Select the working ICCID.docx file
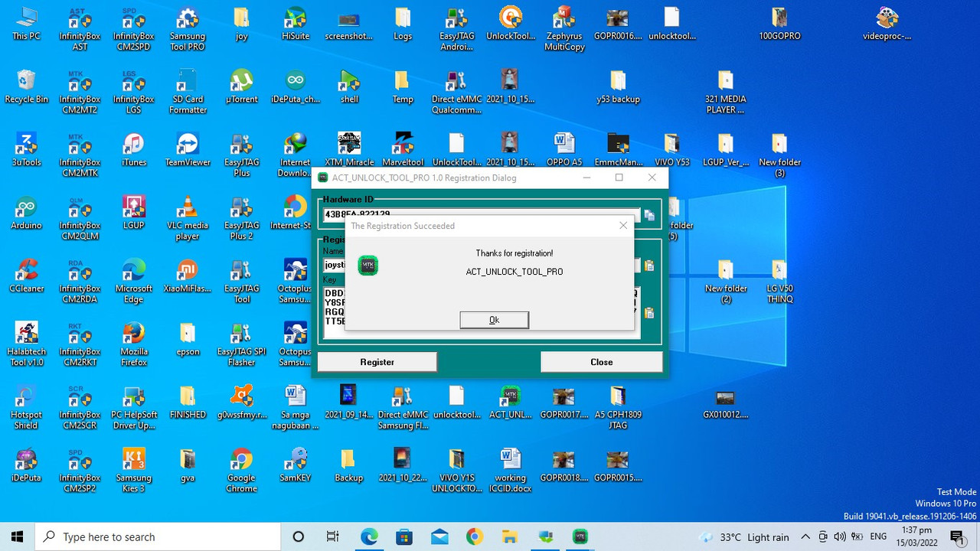This screenshot has height=551, width=980. 510,471
